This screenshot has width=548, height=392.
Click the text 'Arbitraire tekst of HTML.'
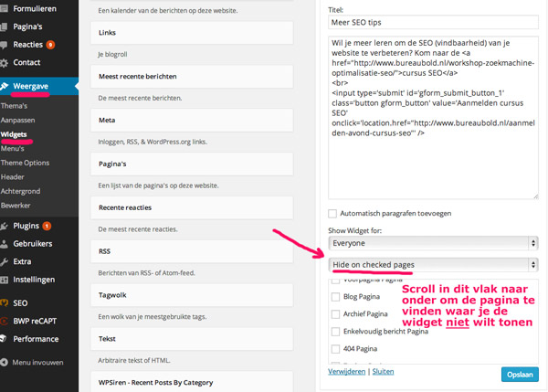click(134, 361)
